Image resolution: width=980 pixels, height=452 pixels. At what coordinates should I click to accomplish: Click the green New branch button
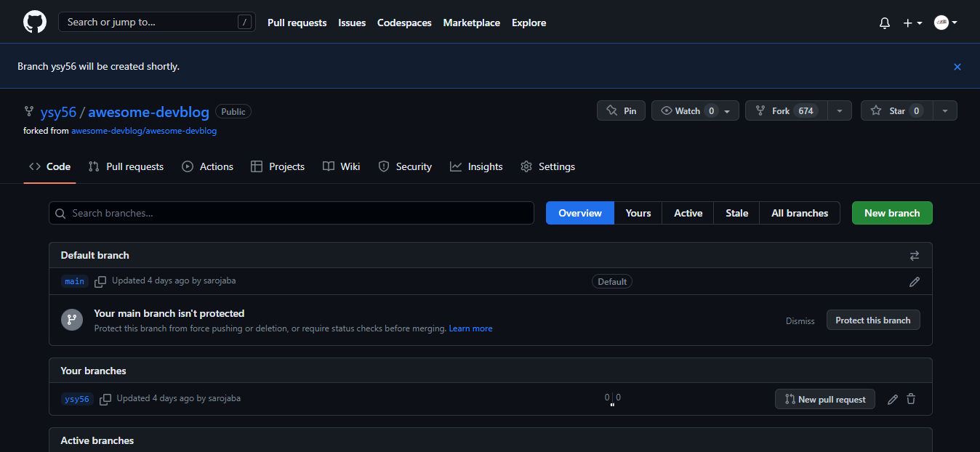[892, 213]
